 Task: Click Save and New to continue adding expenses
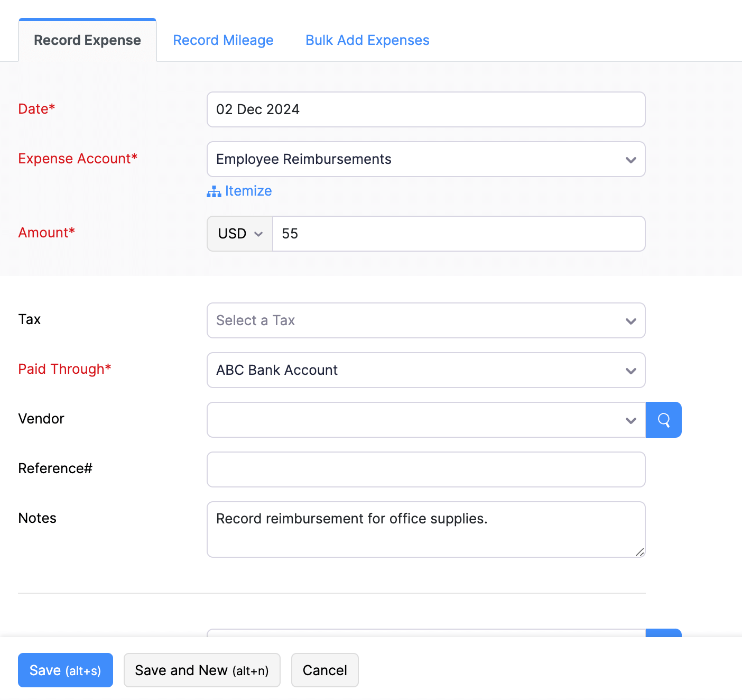(x=202, y=670)
